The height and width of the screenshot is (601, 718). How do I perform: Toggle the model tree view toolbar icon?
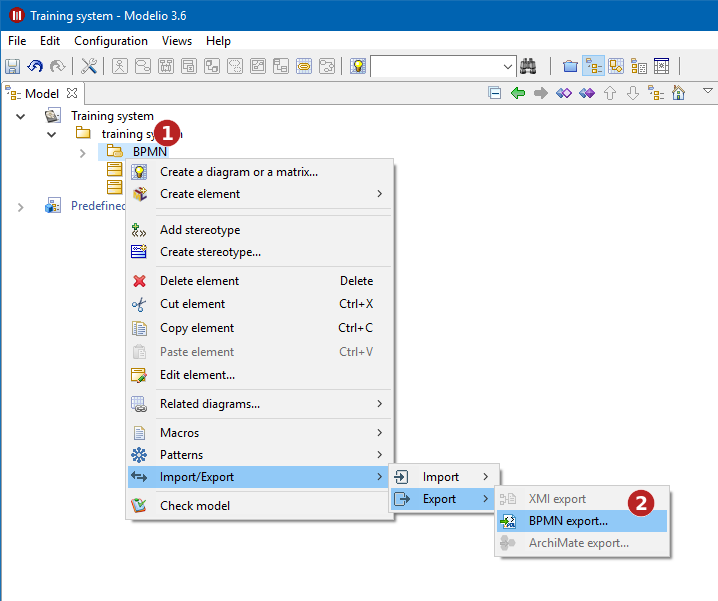point(593,66)
